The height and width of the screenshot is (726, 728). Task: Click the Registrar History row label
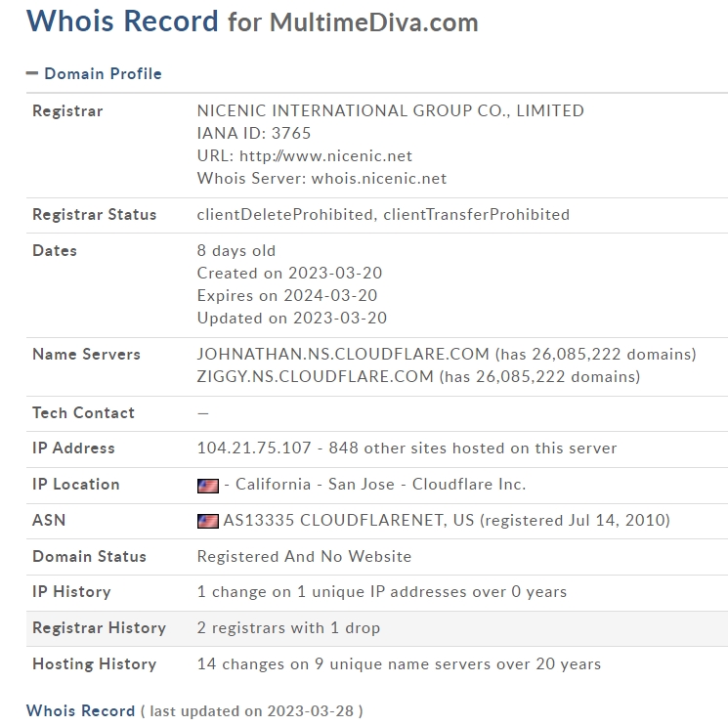point(99,628)
